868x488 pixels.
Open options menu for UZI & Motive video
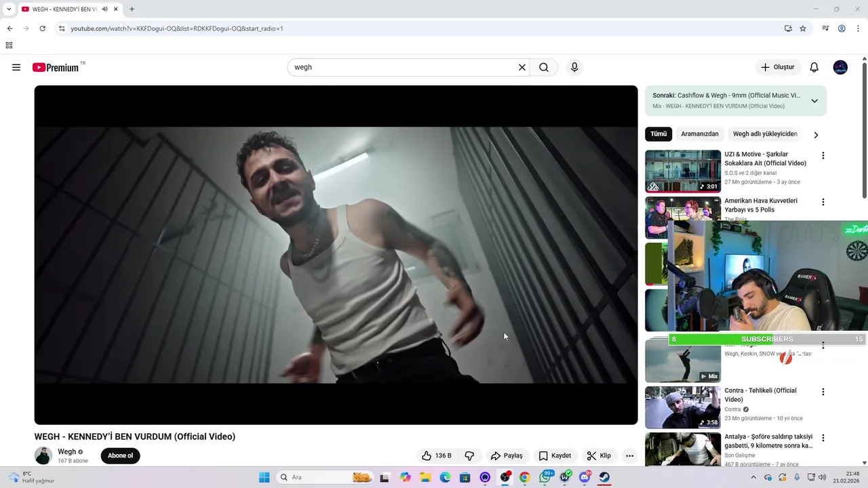(823, 155)
